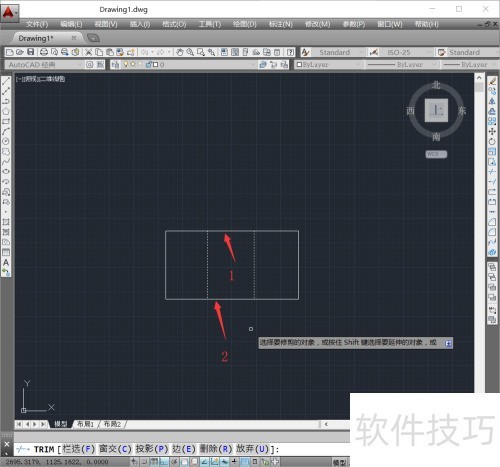Image resolution: width=500 pixels, height=467 pixels.
Task: Pick the multiline Text (A) tool
Action: 6,263
